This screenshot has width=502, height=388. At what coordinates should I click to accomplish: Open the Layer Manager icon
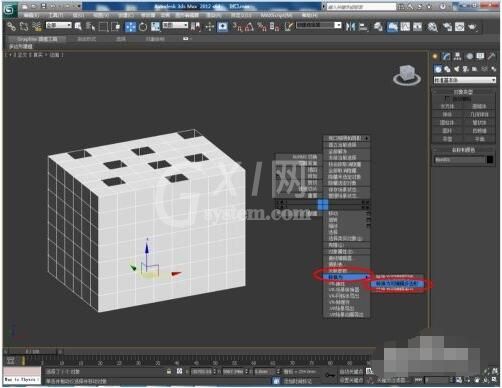click(378, 27)
